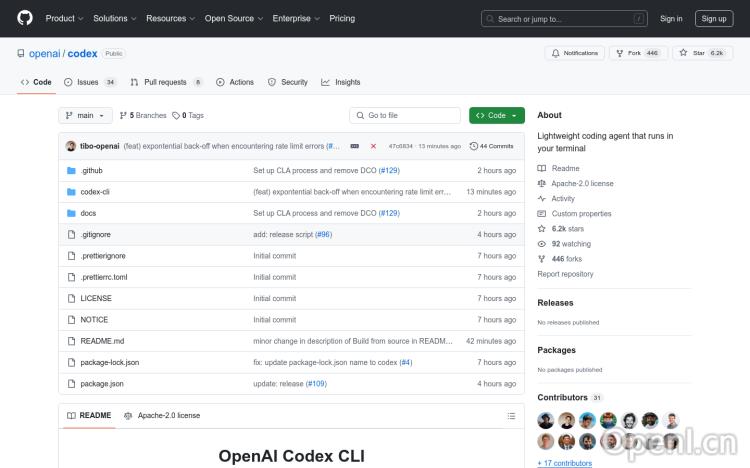The height and width of the screenshot is (468, 750).
Task: Click the Sign up button
Action: tap(714, 18)
